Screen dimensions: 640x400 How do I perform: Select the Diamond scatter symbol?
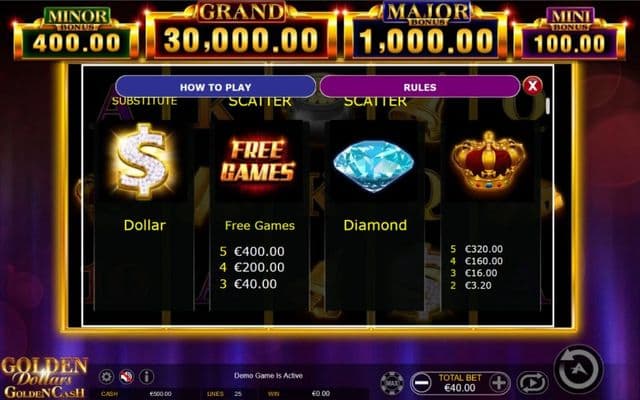click(x=373, y=165)
